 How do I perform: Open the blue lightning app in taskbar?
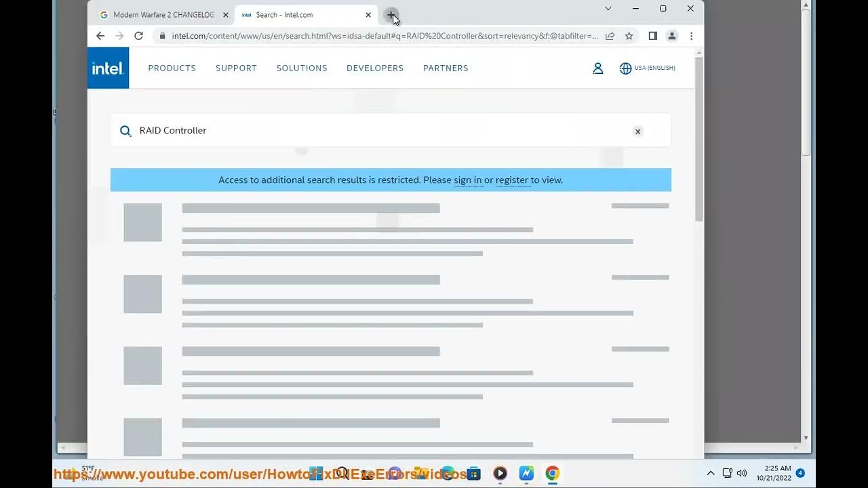tap(527, 473)
